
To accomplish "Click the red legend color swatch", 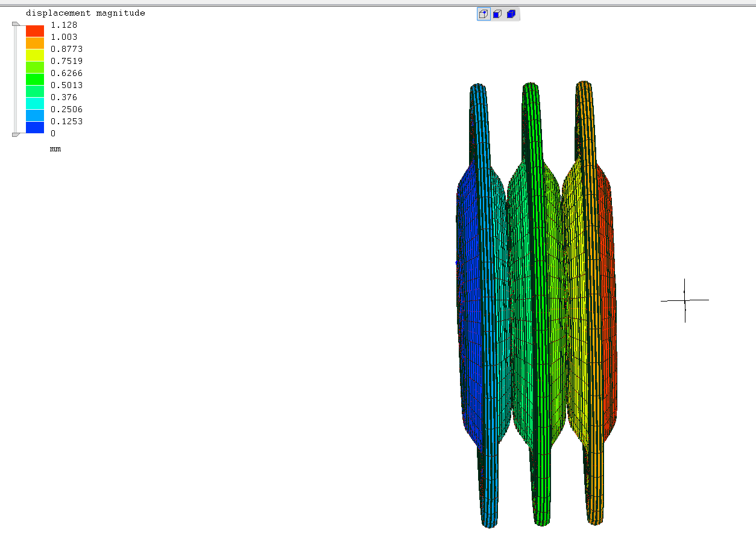I will [x=35, y=31].
